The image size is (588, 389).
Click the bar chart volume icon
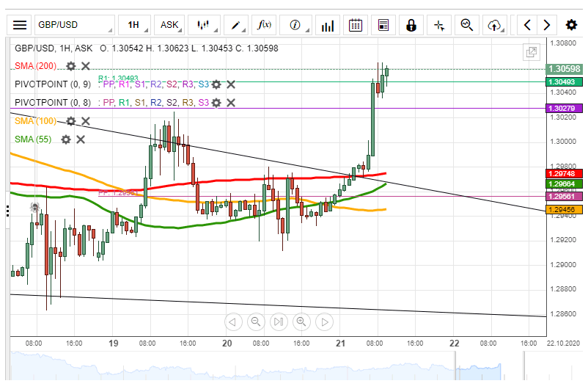click(x=327, y=25)
